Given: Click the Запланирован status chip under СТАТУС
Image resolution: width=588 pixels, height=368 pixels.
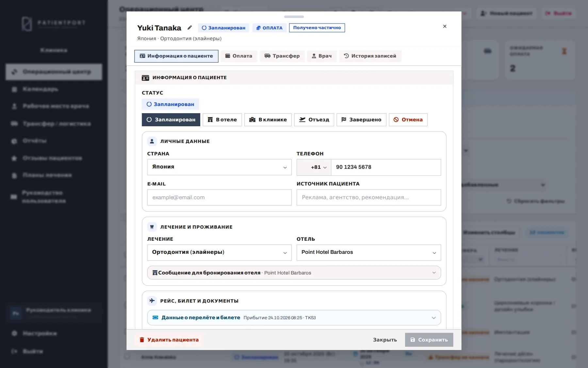Looking at the screenshot, I should 170,104.
